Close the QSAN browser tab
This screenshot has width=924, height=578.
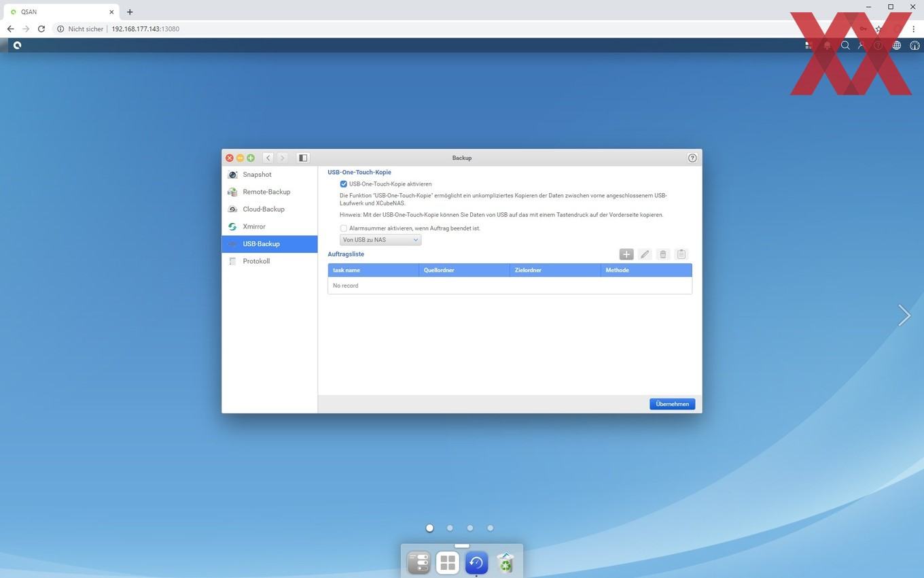111,12
